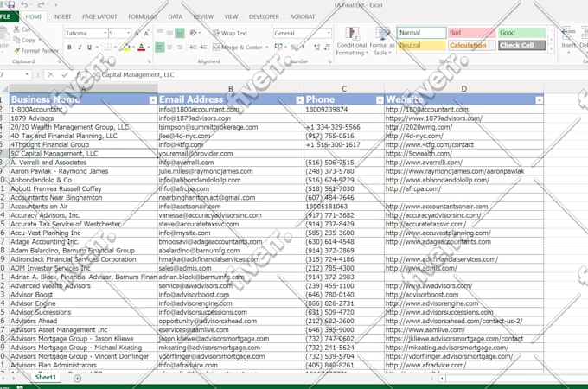
Task: Apply yellow fill color
Action: coord(126,48)
